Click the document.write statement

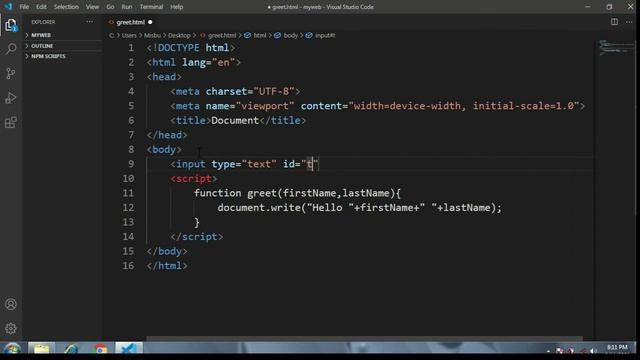pos(359,208)
